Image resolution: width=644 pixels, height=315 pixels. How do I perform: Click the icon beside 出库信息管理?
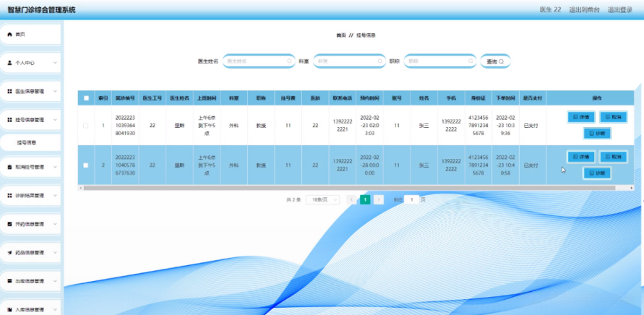10,281
